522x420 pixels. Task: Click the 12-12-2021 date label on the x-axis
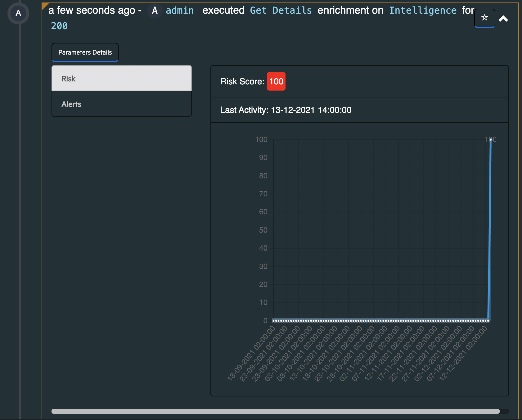pos(463,354)
